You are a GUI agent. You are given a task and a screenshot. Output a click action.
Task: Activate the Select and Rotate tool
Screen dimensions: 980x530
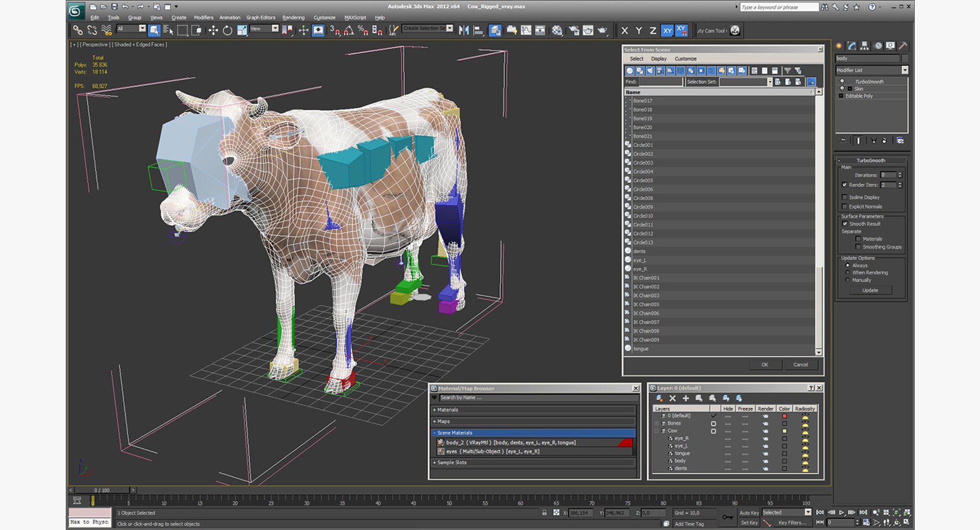click(228, 30)
